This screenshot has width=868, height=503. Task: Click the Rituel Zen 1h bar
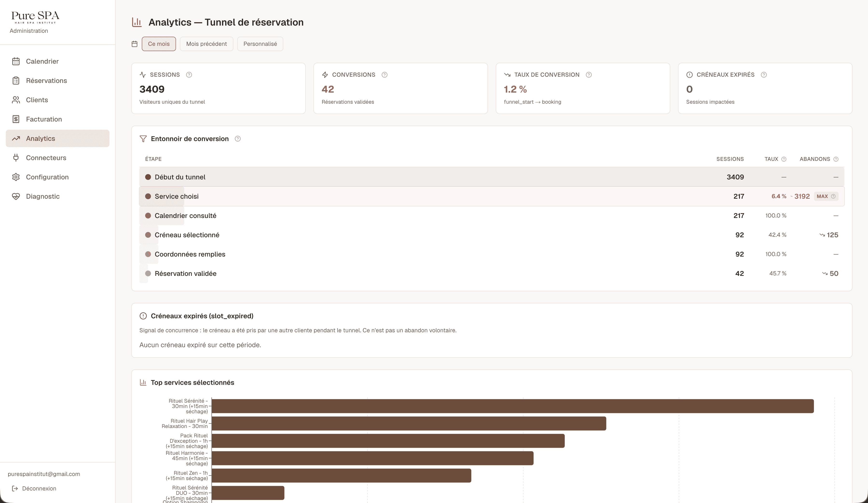(x=341, y=476)
